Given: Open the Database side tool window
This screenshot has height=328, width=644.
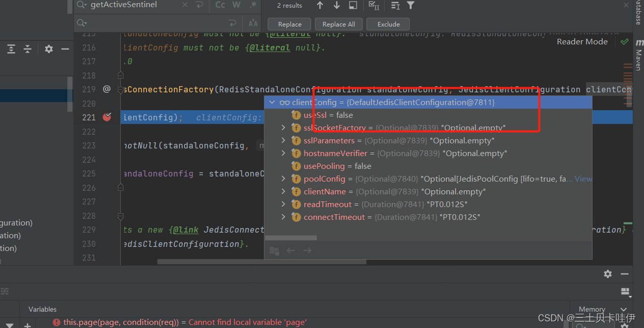Looking at the screenshot, I should (638, 12).
